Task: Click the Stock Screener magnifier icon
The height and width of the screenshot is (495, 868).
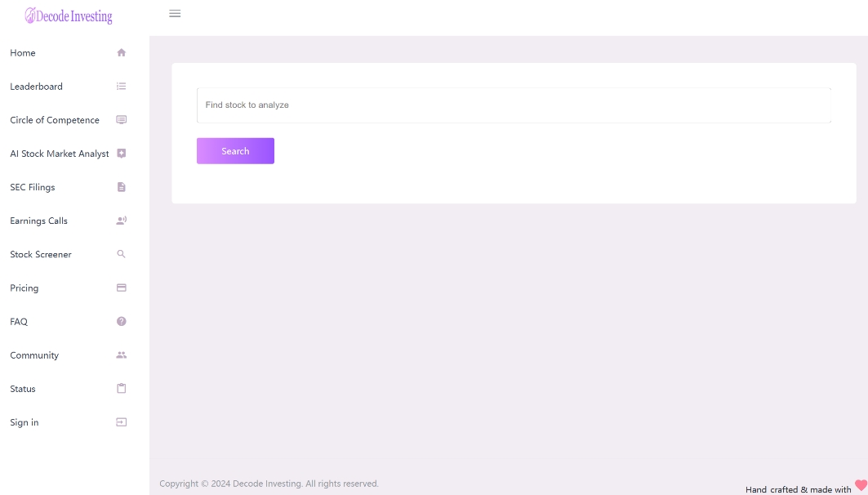Action: [x=122, y=254]
